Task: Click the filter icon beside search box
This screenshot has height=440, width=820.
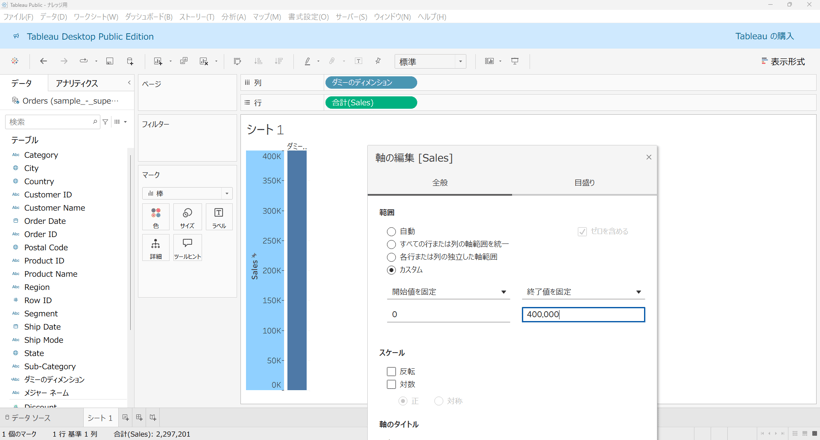Action: pos(106,122)
